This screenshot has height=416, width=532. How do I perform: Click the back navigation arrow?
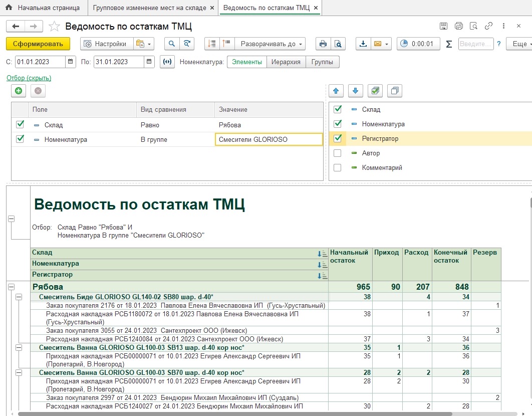pyautogui.click(x=16, y=27)
